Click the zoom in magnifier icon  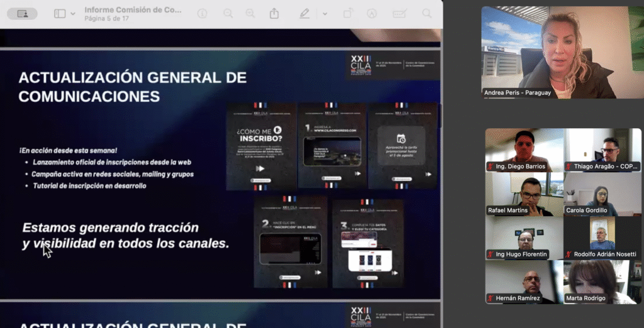point(250,13)
